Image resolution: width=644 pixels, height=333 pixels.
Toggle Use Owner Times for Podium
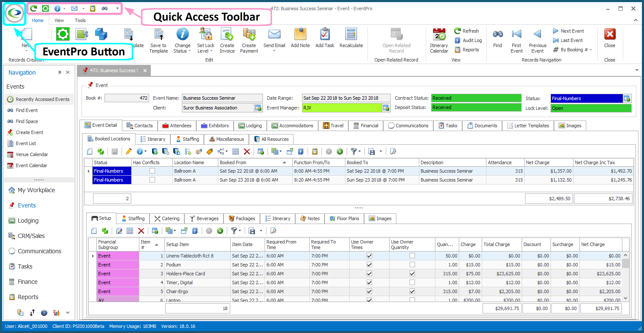(369, 265)
